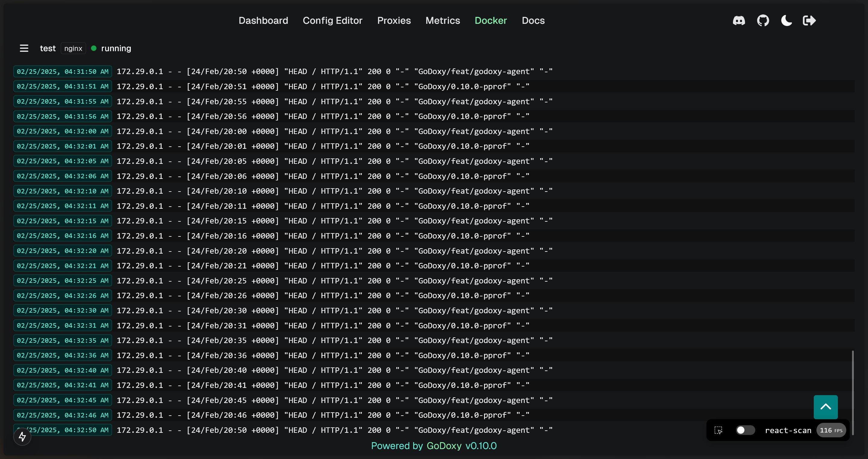Navigate to the Proxies section
Viewport: 868px width, 459px height.
[x=394, y=20]
